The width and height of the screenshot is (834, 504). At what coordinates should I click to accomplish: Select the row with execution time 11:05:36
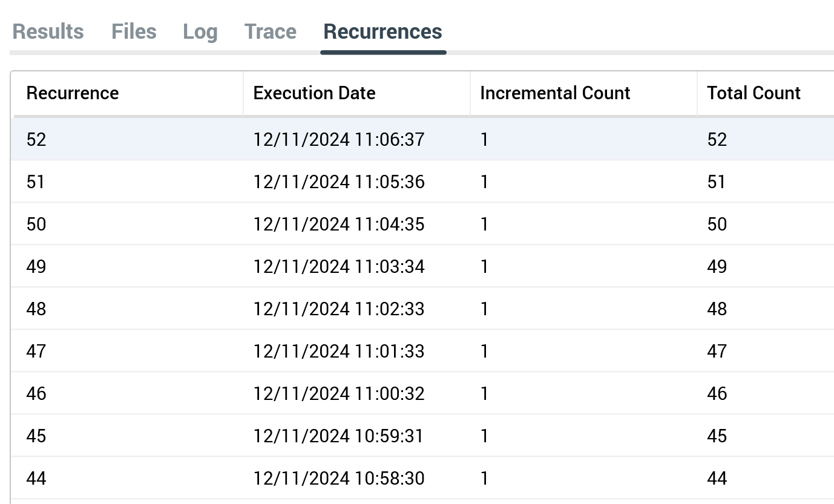pyautogui.click(x=339, y=182)
